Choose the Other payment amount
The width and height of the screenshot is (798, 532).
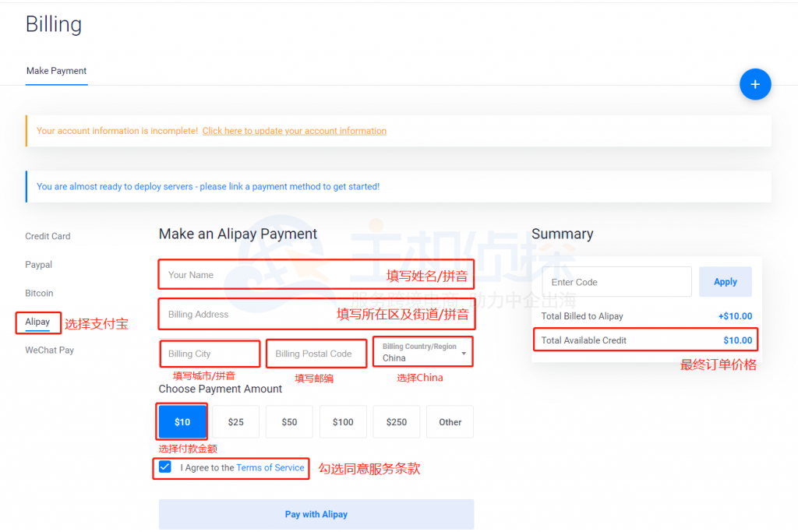(x=450, y=421)
